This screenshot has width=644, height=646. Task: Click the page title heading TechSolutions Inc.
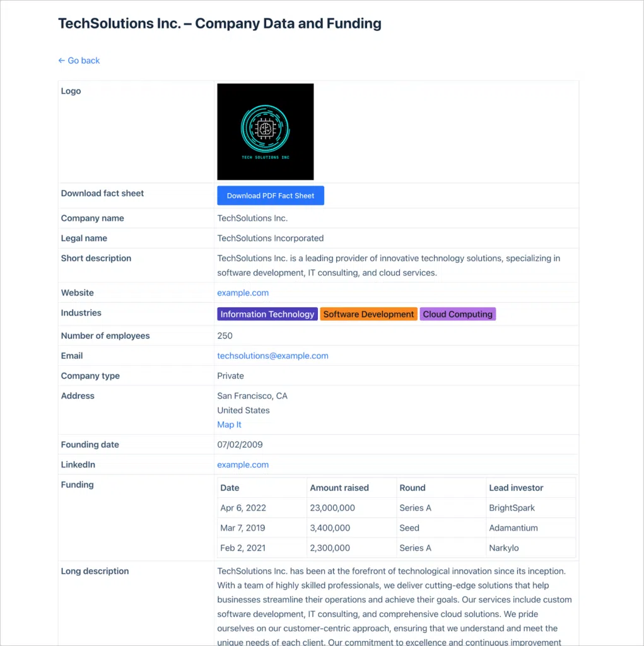pyautogui.click(x=220, y=24)
